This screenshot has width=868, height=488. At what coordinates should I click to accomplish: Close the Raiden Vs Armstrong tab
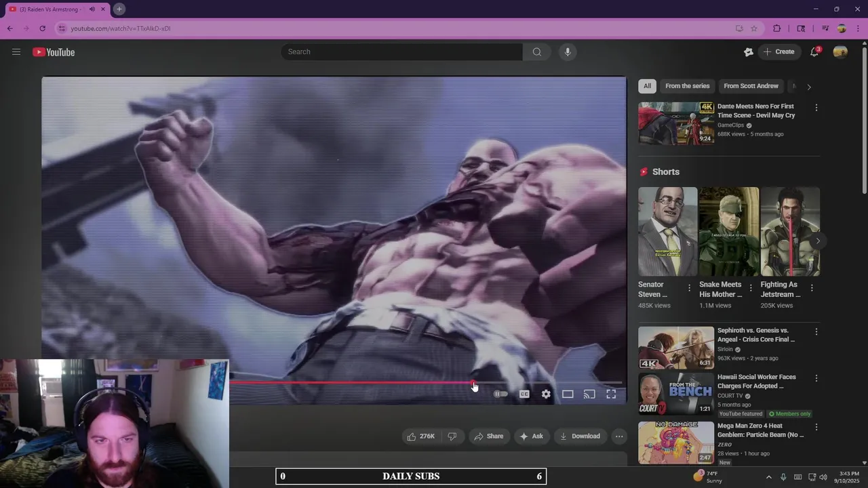[102, 9]
